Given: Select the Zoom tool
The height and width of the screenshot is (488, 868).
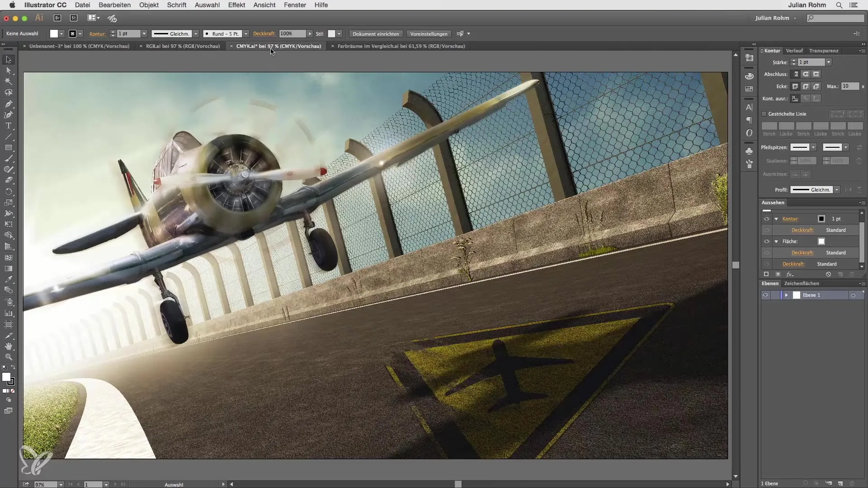Looking at the screenshot, I should (x=9, y=357).
